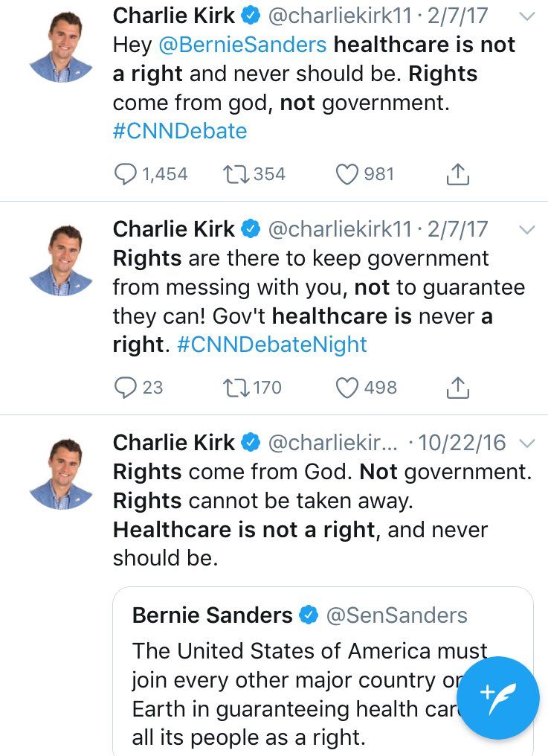Open chevron menu on the 10/22/16 tweet
The width and height of the screenshot is (548, 756).
526,443
